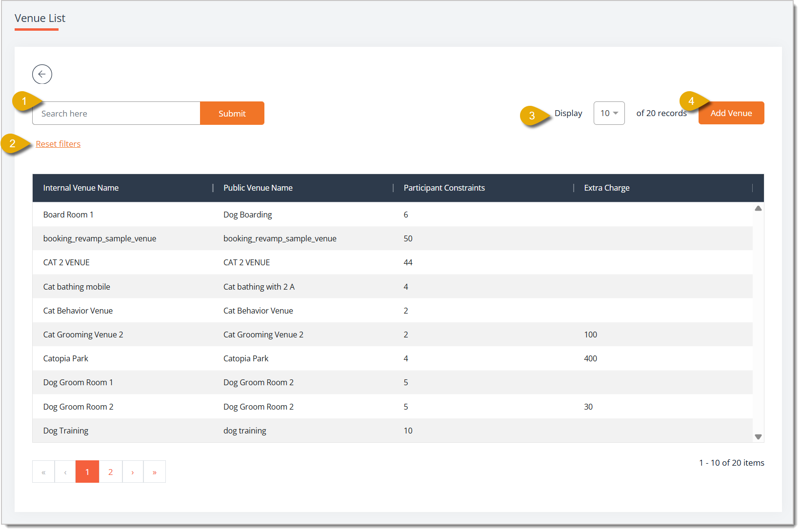Click internal Dog Groom Room 2 cell
The width and height of the screenshot is (801, 532).
(78, 407)
